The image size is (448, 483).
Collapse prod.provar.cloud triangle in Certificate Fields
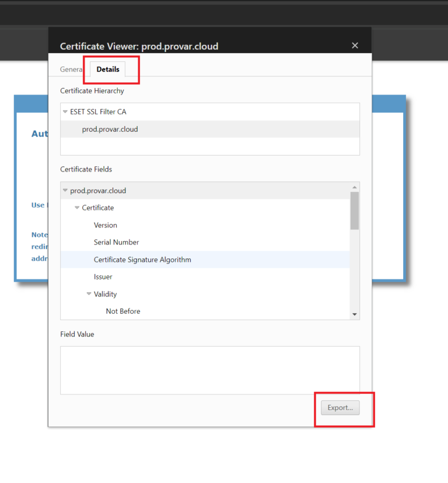65,191
